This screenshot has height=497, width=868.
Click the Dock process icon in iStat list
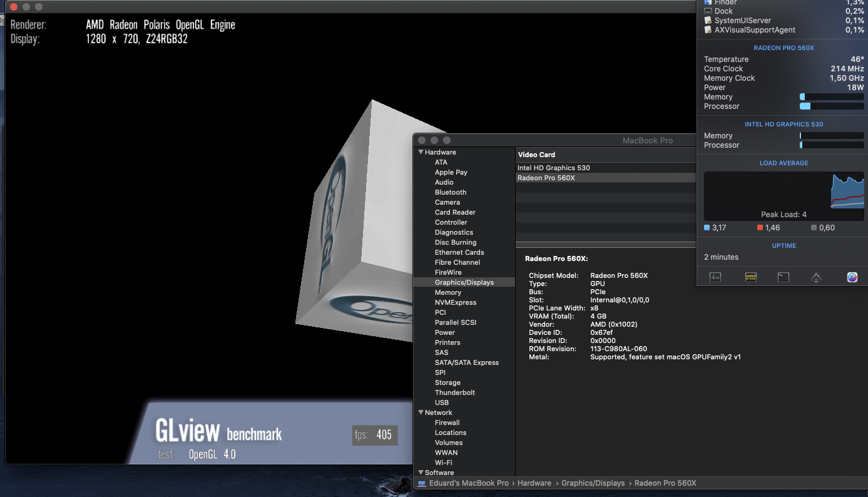pyautogui.click(x=708, y=11)
